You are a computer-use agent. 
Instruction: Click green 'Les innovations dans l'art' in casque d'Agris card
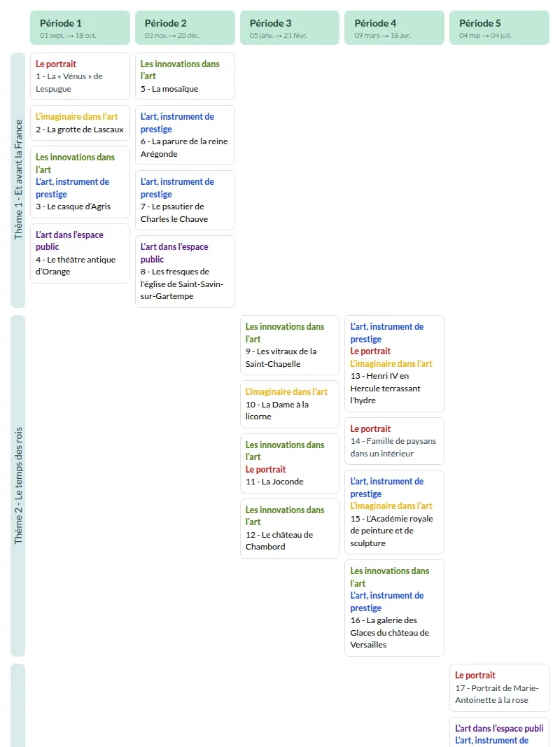(x=75, y=163)
